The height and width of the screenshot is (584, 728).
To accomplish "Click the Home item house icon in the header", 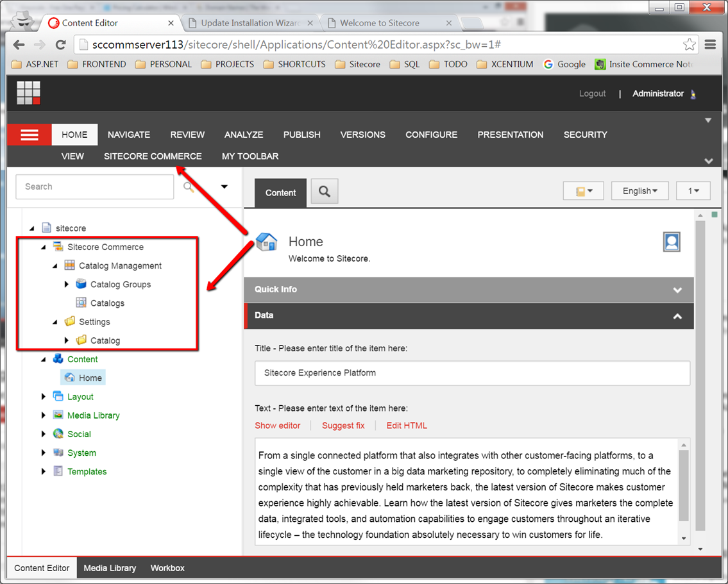I will (x=266, y=242).
